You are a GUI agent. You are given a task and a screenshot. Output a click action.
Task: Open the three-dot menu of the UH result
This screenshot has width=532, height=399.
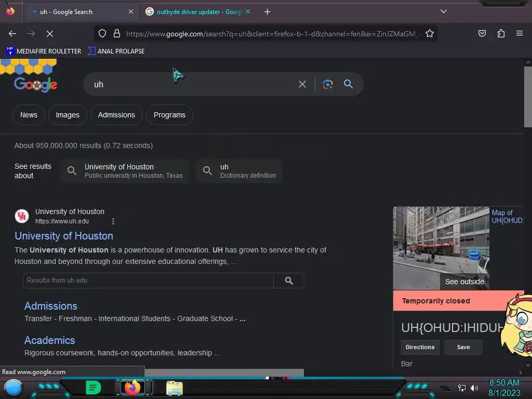pyautogui.click(x=113, y=221)
